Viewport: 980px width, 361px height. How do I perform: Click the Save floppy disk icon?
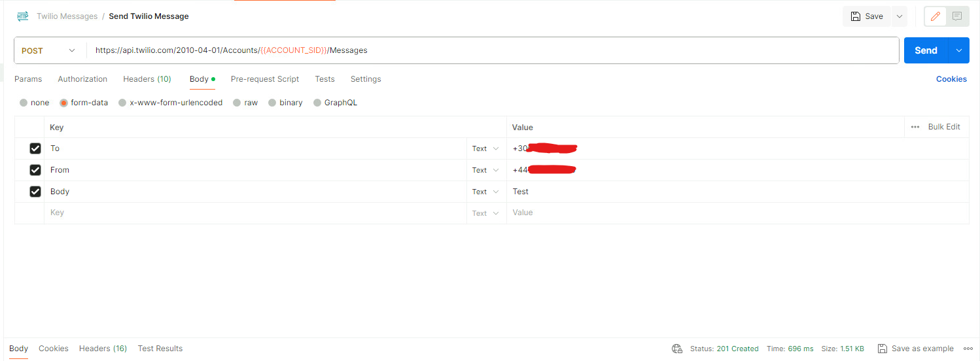856,16
